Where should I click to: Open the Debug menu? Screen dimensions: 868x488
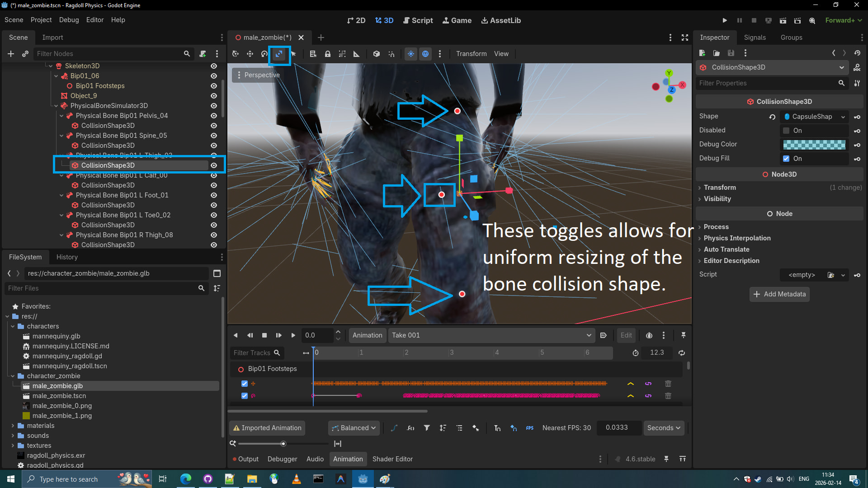(x=69, y=20)
